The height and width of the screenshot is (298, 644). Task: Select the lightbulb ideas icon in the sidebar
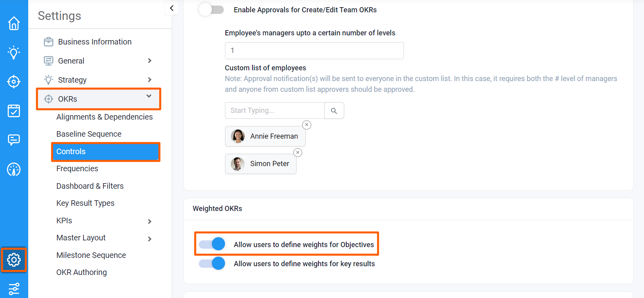pos(14,52)
